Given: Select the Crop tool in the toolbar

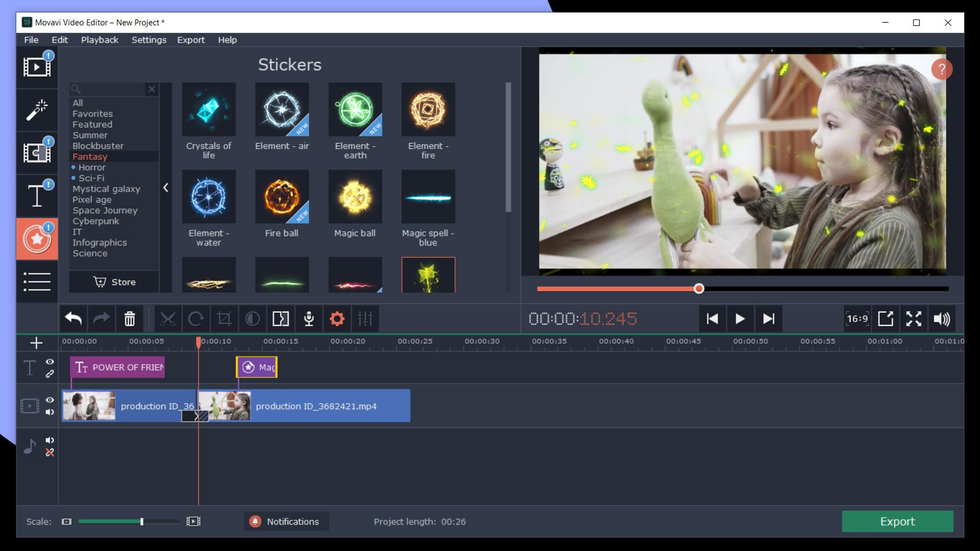Looking at the screenshot, I should 225,319.
